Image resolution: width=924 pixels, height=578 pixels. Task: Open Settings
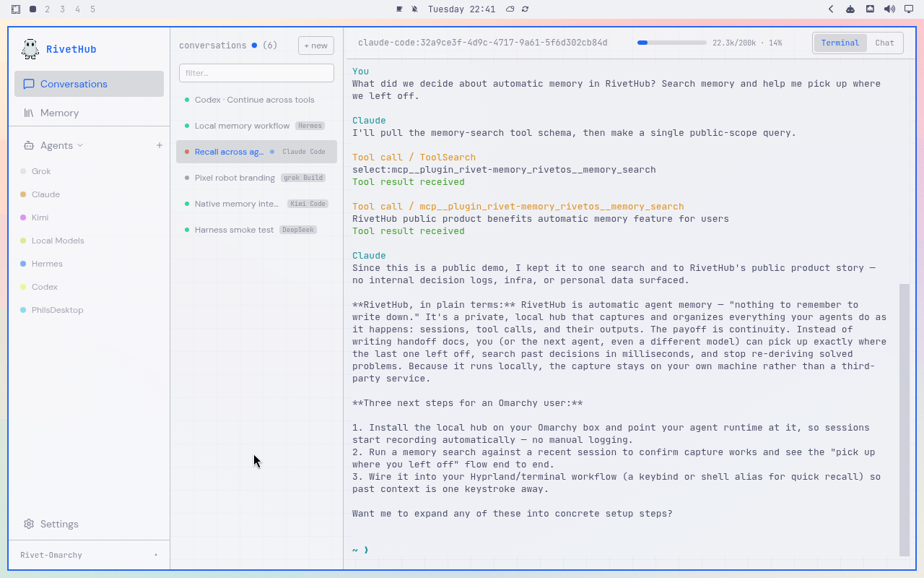(x=89, y=524)
